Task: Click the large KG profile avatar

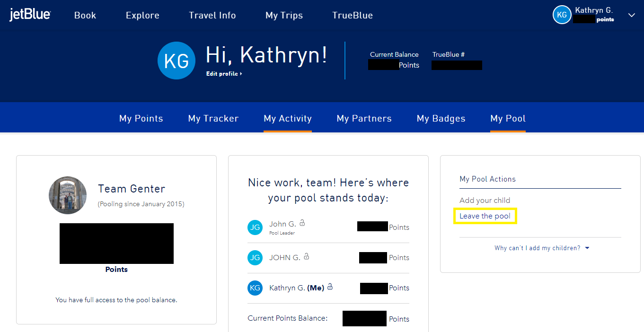Action: [x=176, y=61]
